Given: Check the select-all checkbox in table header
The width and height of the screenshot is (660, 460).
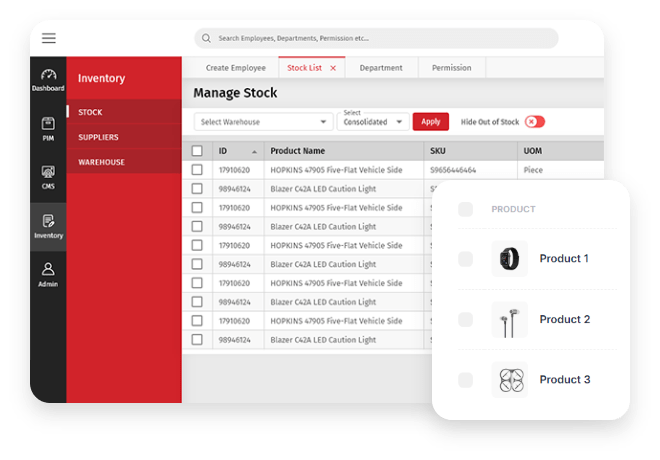Looking at the screenshot, I should coord(197,151).
